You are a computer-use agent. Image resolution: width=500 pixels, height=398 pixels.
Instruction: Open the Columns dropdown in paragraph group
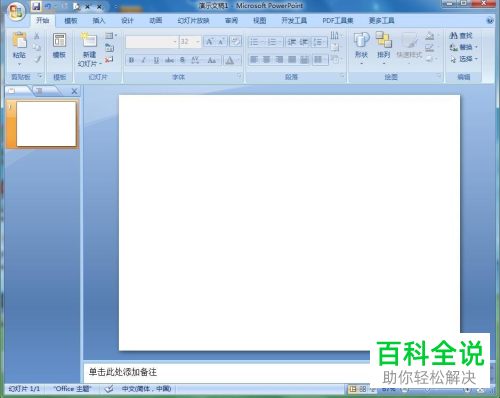point(320,60)
